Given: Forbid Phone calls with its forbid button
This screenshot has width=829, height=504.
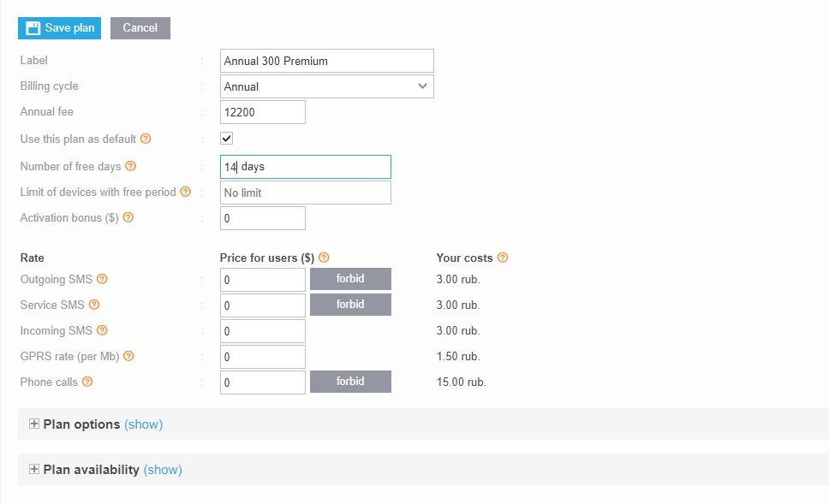Looking at the screenshot, I should click(350, 382).
